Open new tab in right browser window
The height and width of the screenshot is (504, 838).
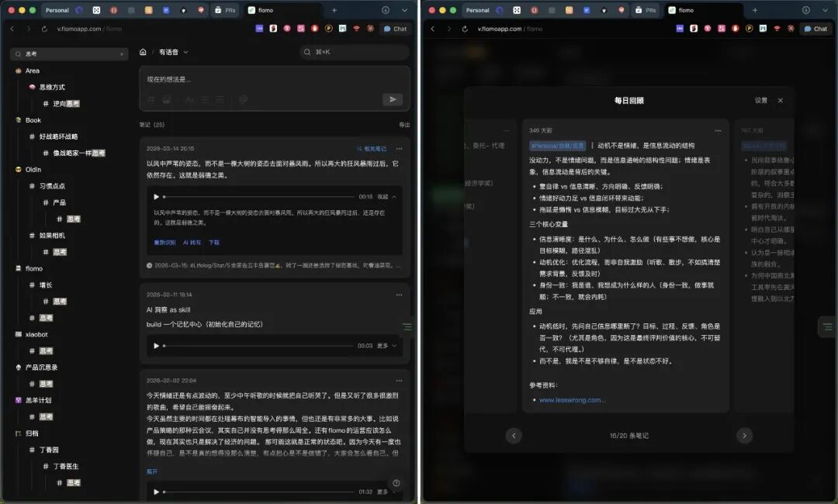click(755, 10)
